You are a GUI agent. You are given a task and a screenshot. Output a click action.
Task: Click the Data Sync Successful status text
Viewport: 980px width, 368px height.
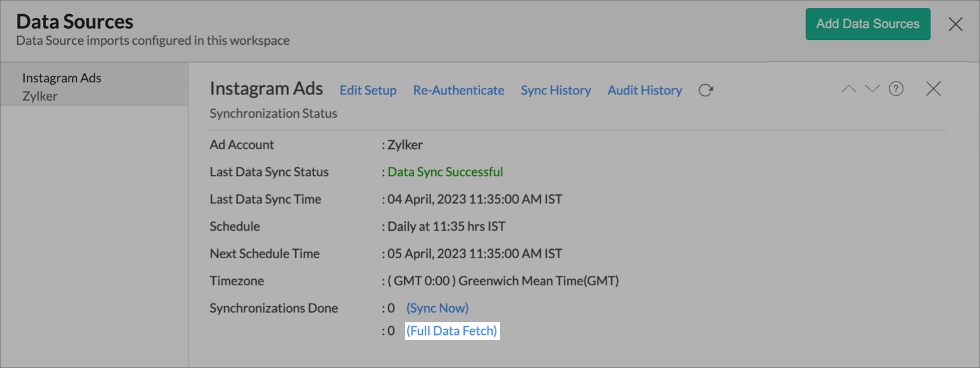(x=445, y=172)
